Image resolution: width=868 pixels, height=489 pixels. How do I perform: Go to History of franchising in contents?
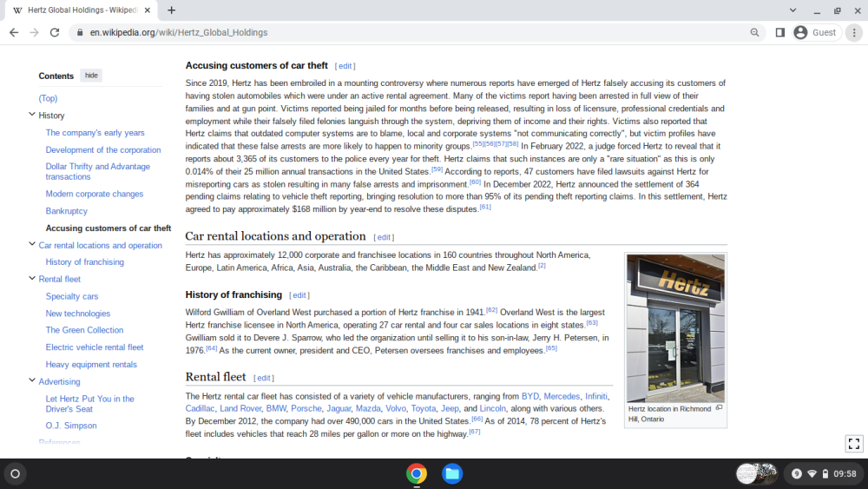pyautogui.click(x=85, y=262)
